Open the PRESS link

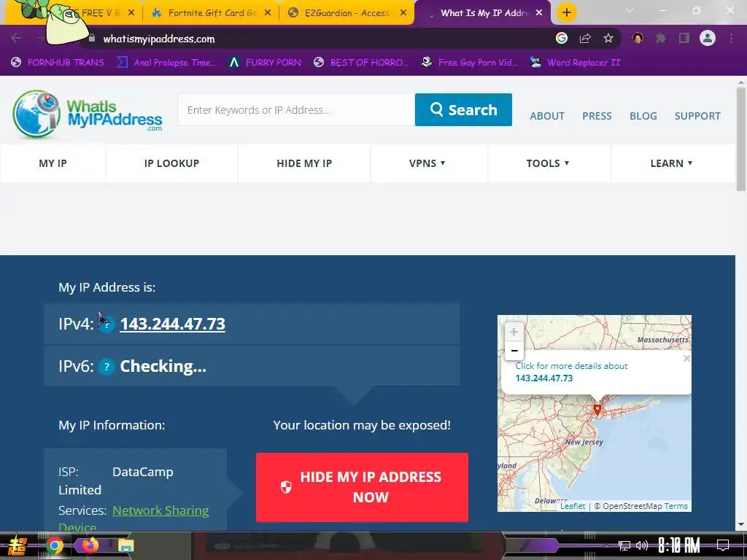tap(597, 116)
